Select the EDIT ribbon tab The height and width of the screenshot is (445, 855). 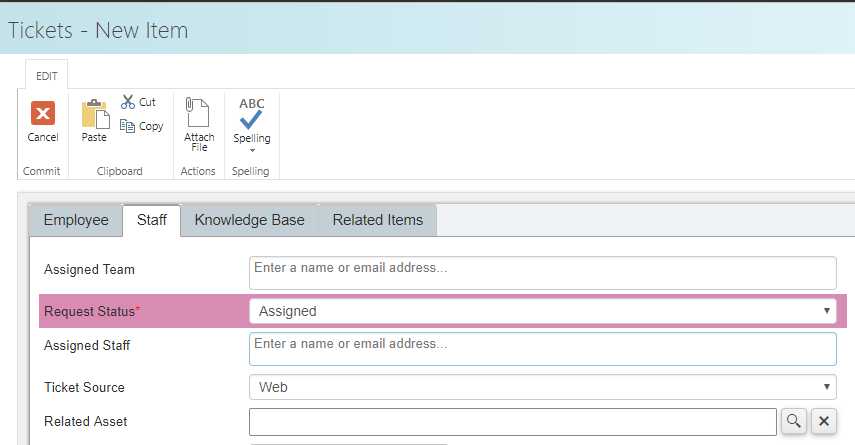pyautogui.click(x=46, y=76)
